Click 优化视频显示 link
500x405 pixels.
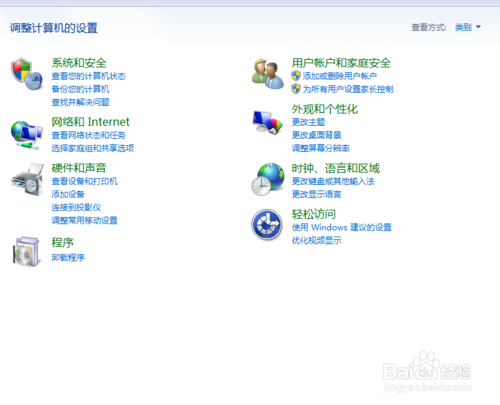(317, 240)
